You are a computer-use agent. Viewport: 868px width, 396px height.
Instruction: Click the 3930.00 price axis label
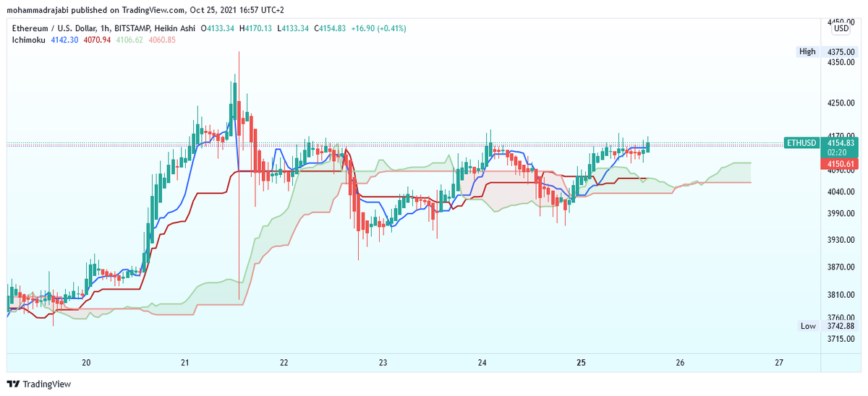coord(842,240)
